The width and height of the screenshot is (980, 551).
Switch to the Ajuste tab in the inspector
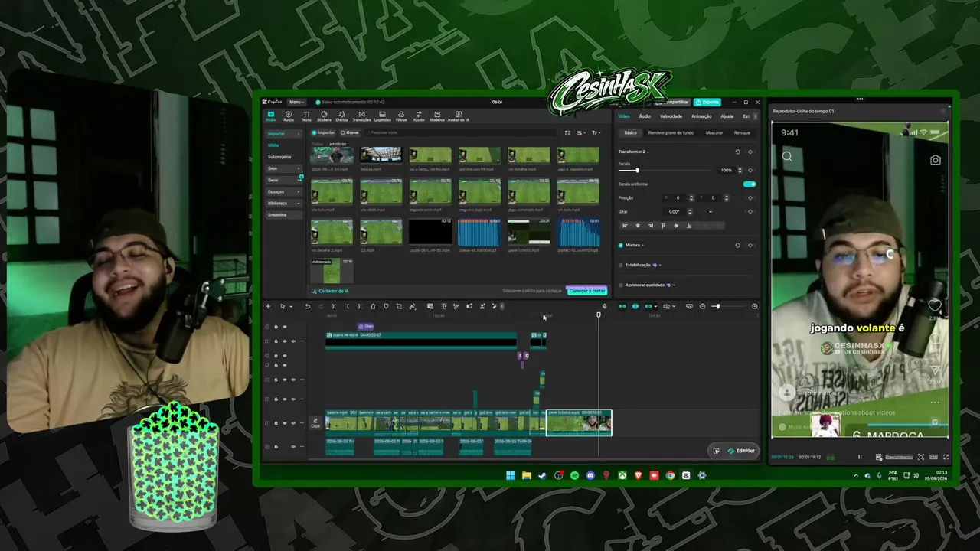click(727, 116)
